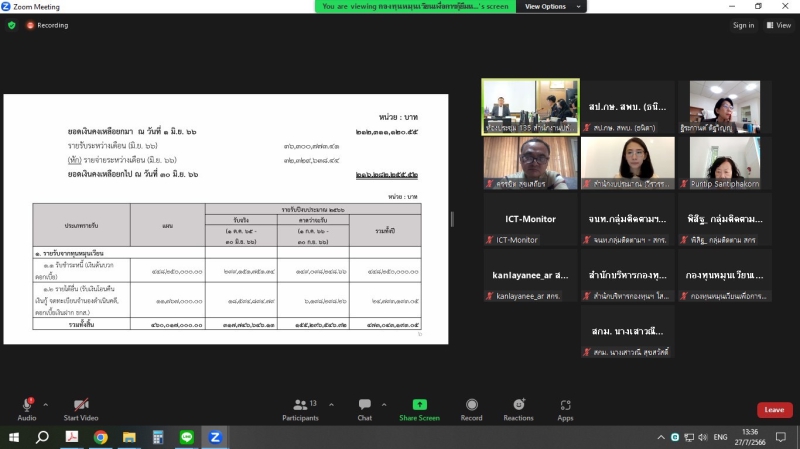Unmute the microphone with the Audio button

pos(27,410)
